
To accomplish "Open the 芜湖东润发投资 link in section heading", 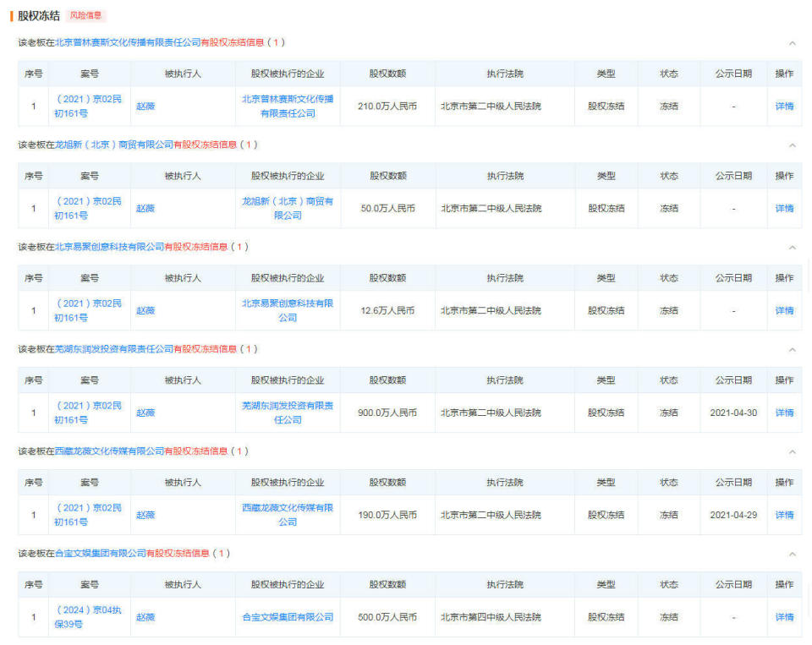I will (114, 349).
